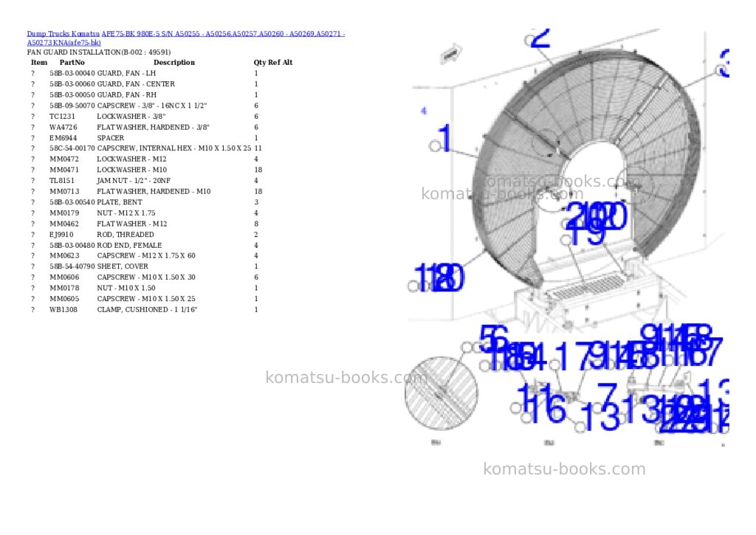Select 'CAPSCREW - M10 X 1.50 X 30' description
The width and height of the screenshot is (756, 535).
click(x=146, y=277)
